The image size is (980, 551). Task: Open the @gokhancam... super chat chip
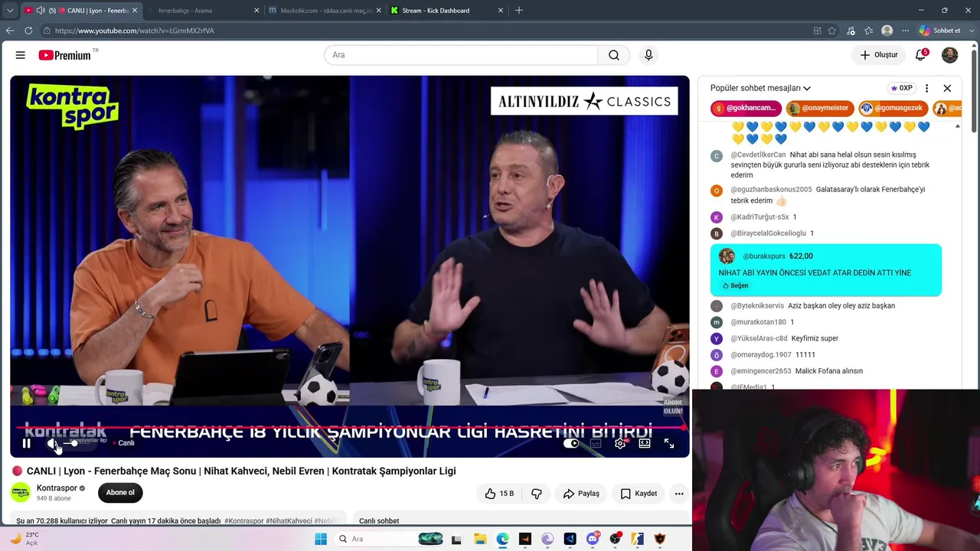pos(746,109)
